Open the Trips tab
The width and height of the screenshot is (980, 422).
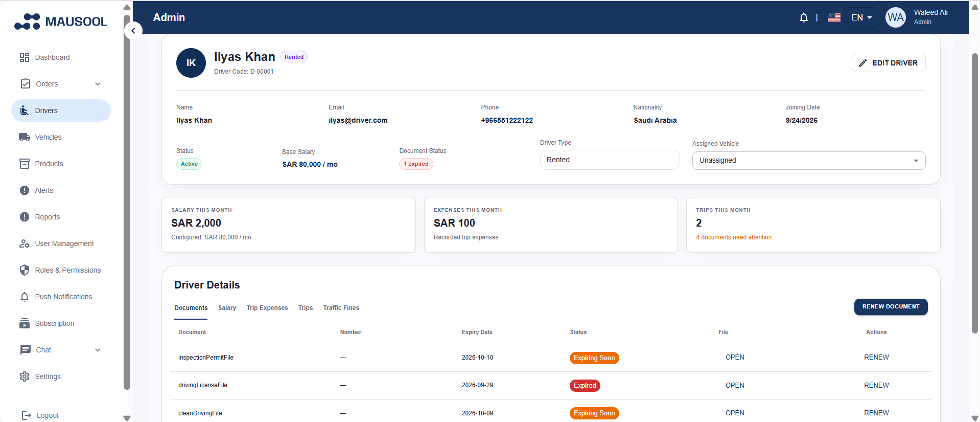click(306, 308)
